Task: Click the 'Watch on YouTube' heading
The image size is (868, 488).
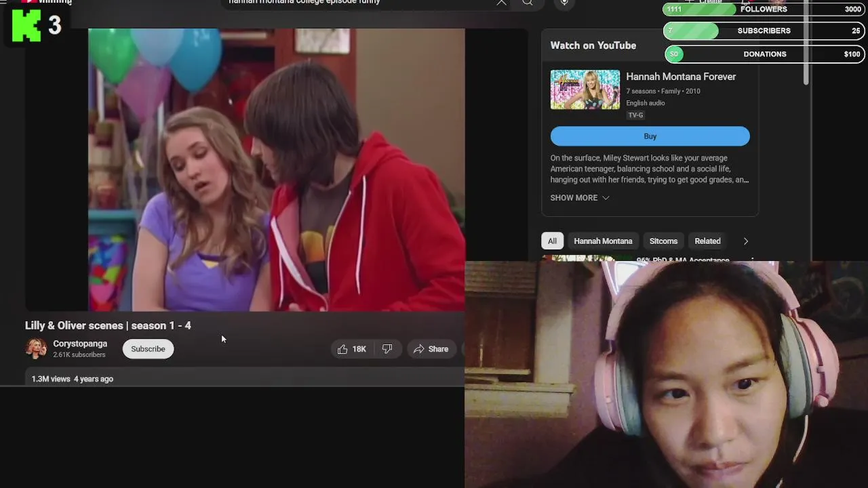Action: (593, 45)
